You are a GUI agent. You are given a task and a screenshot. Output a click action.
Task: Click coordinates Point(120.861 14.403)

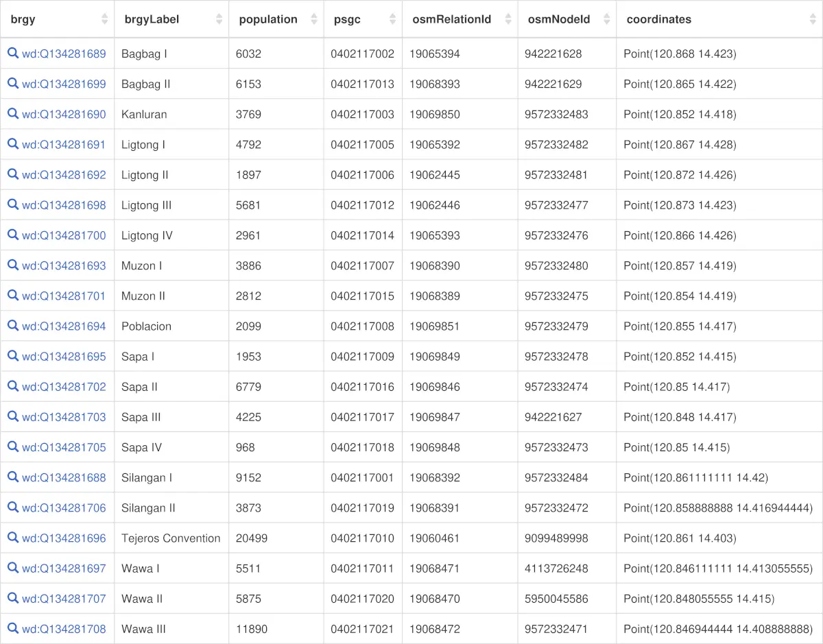point(680,538)
